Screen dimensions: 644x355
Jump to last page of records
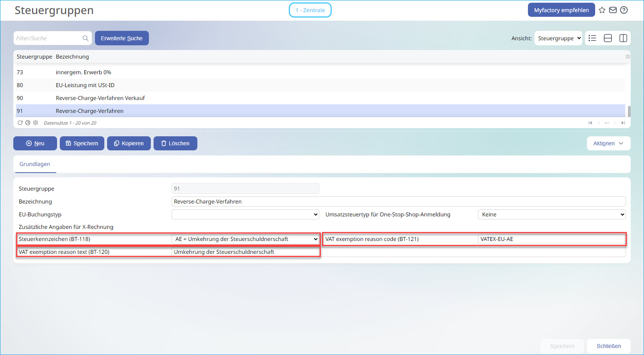(x=623, y=123)
